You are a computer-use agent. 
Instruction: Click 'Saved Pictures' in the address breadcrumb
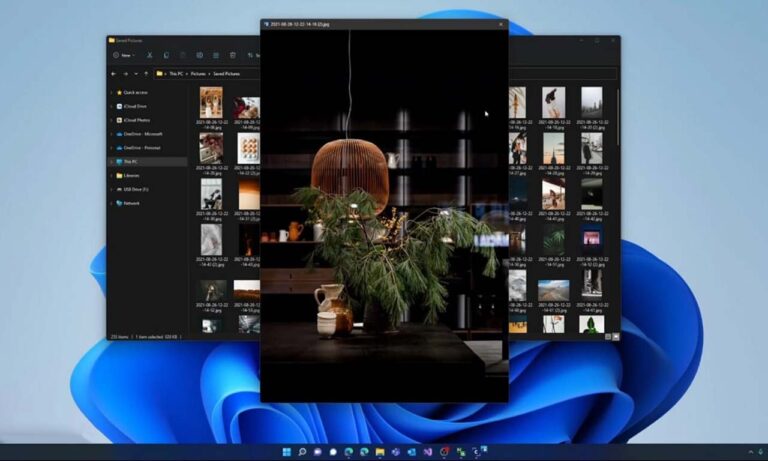pos(226,74)
